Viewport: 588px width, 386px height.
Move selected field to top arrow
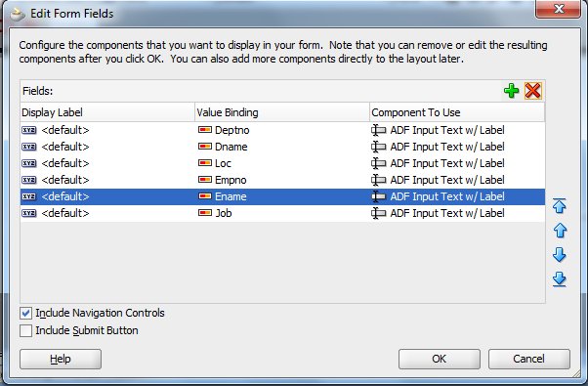(x=559, y=206)
